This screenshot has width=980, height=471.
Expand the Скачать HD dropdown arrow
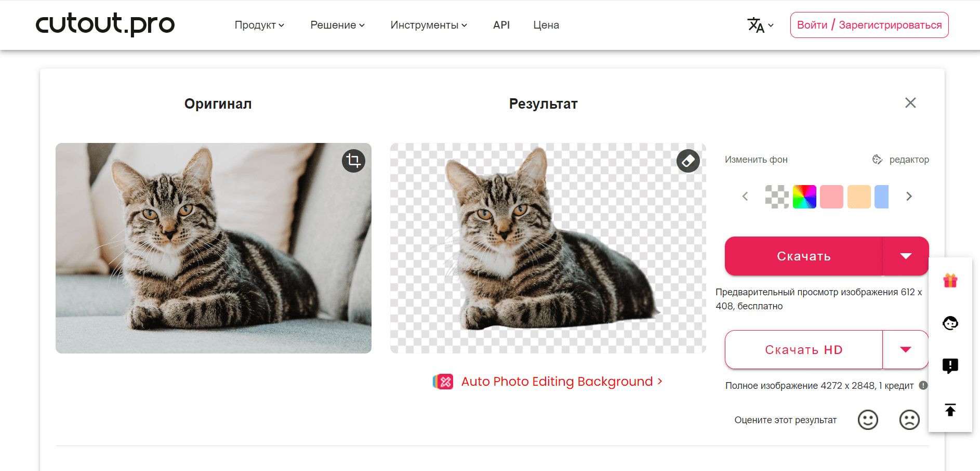(906, 350)
